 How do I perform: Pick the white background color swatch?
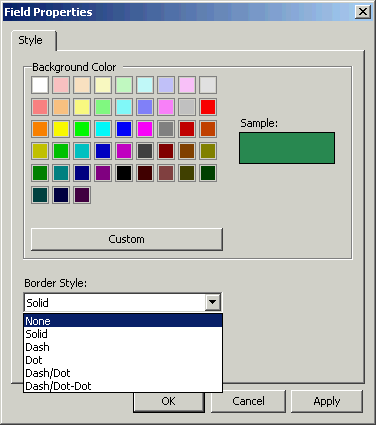[40, 85]
